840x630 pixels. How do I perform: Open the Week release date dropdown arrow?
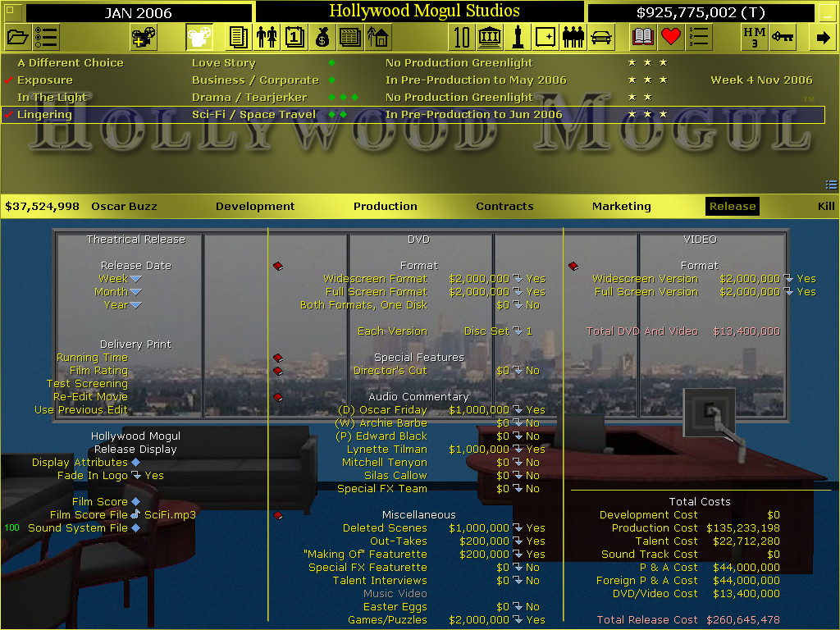tap(135, 279)
